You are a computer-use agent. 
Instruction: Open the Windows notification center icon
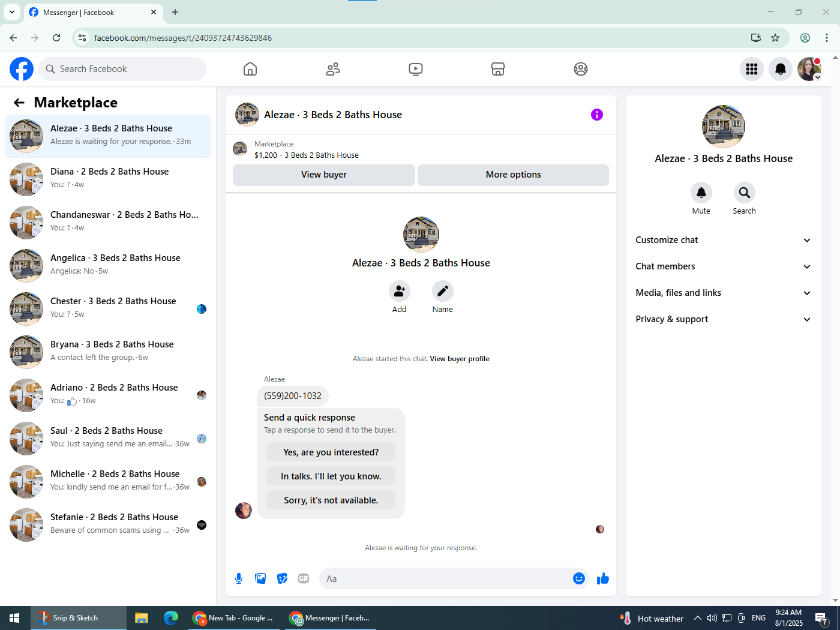coord(821,618)
